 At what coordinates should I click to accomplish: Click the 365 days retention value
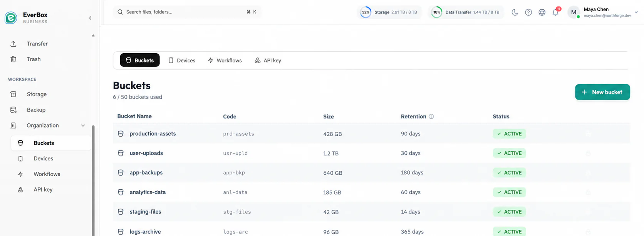pos(412,232)
